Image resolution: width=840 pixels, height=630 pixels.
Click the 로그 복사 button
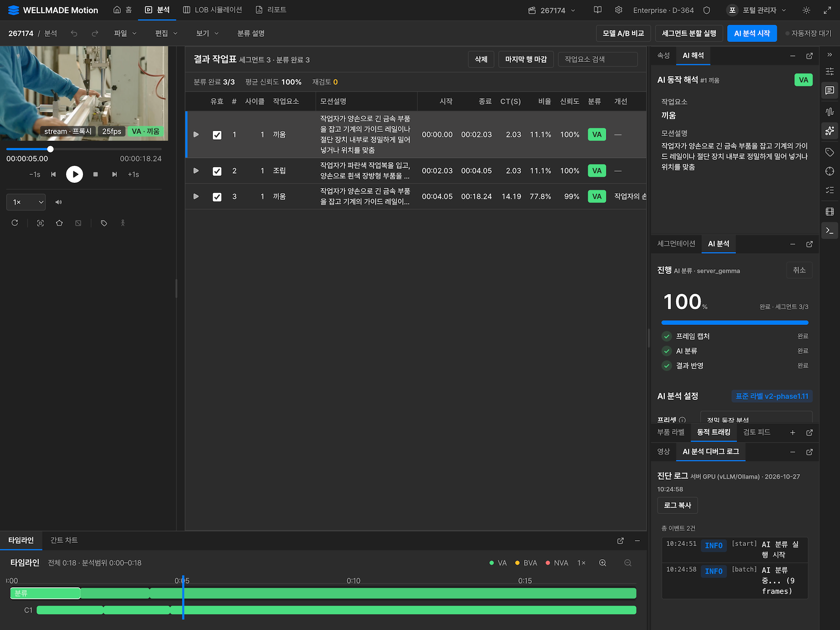click(677, 505)
